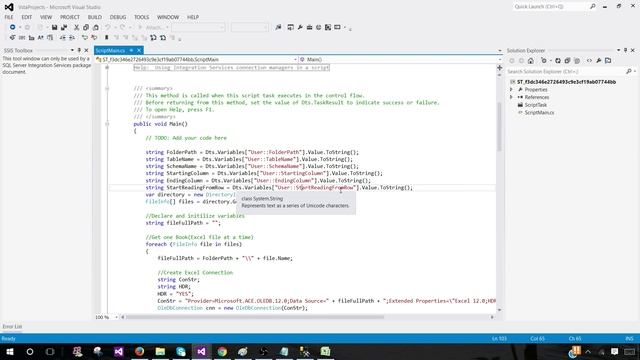Click the View Code icon in Solution Explorer
The height and width of the screenshot is (360, 640).
click(x=589, y=60)
